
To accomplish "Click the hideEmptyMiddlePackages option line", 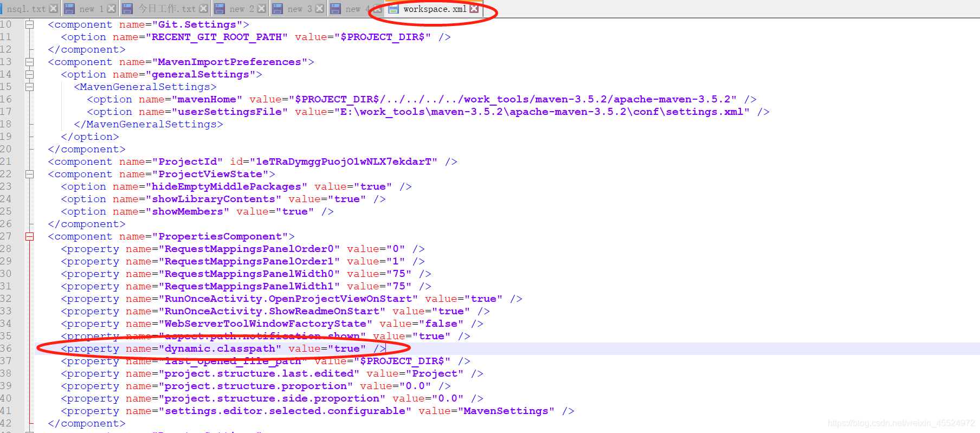I will (236, 186).
